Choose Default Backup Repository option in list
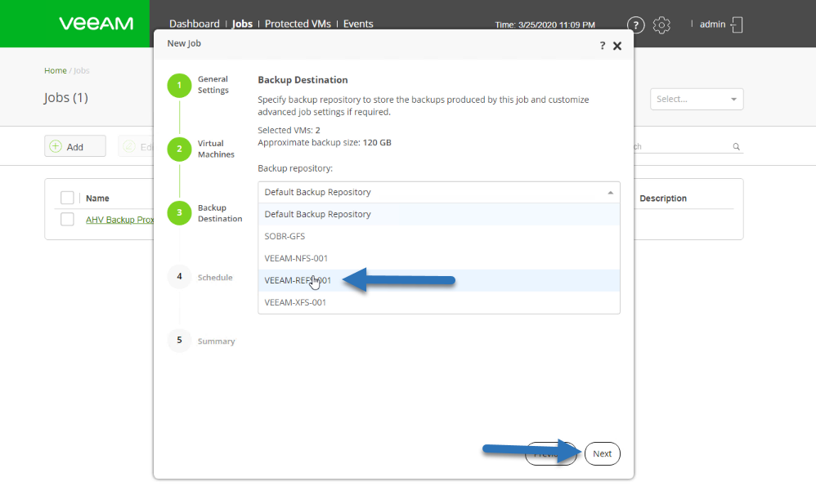 [x=439, y=214]
